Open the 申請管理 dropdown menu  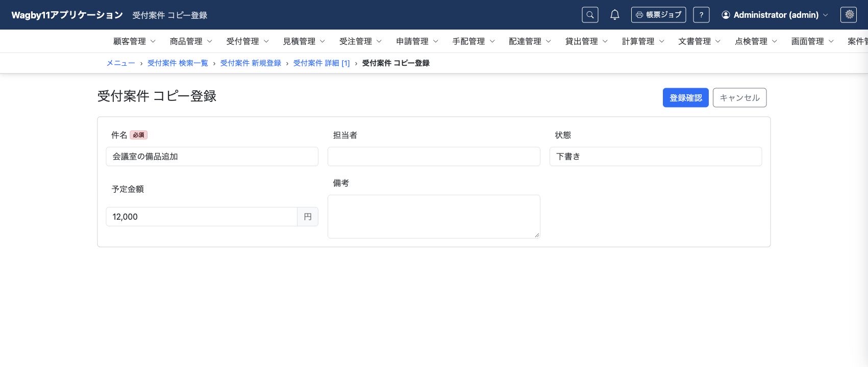coord(417,41)
